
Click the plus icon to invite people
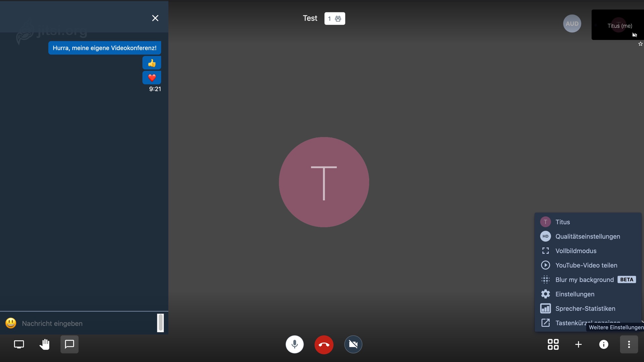click(578, 345)
